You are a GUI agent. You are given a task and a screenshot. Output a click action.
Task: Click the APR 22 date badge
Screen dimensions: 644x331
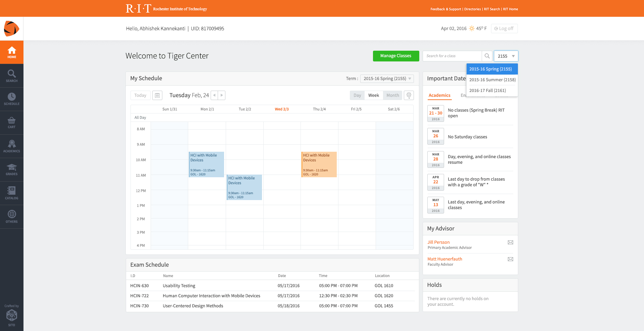436,183
